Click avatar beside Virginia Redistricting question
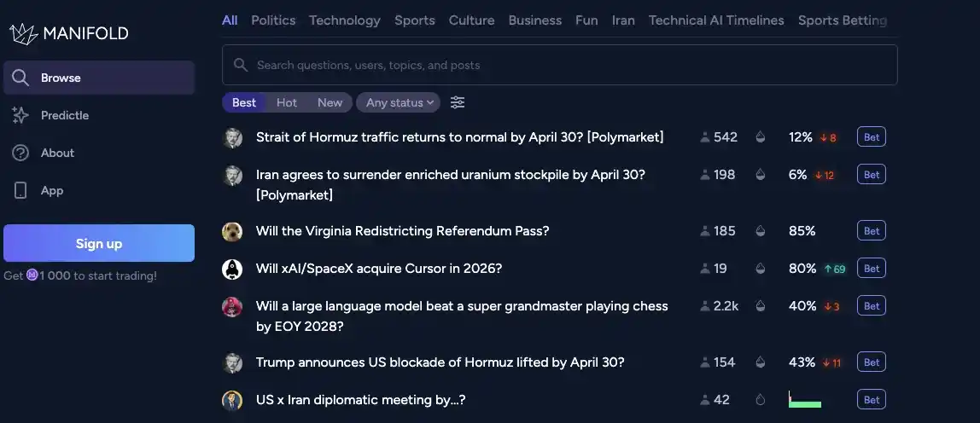 [x=232, y=231]
